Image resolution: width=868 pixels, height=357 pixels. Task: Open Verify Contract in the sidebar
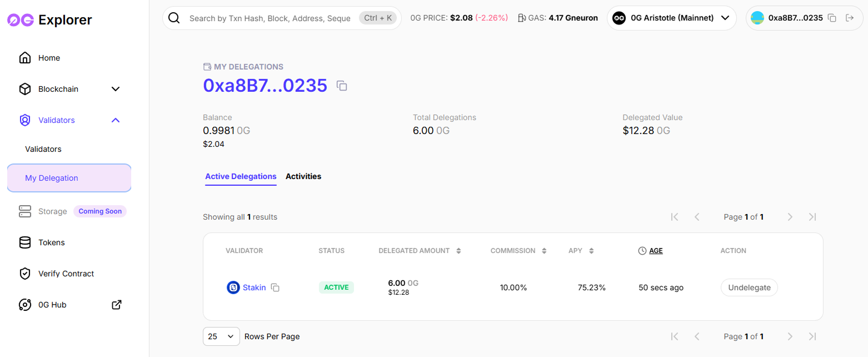tap(66, 274)
